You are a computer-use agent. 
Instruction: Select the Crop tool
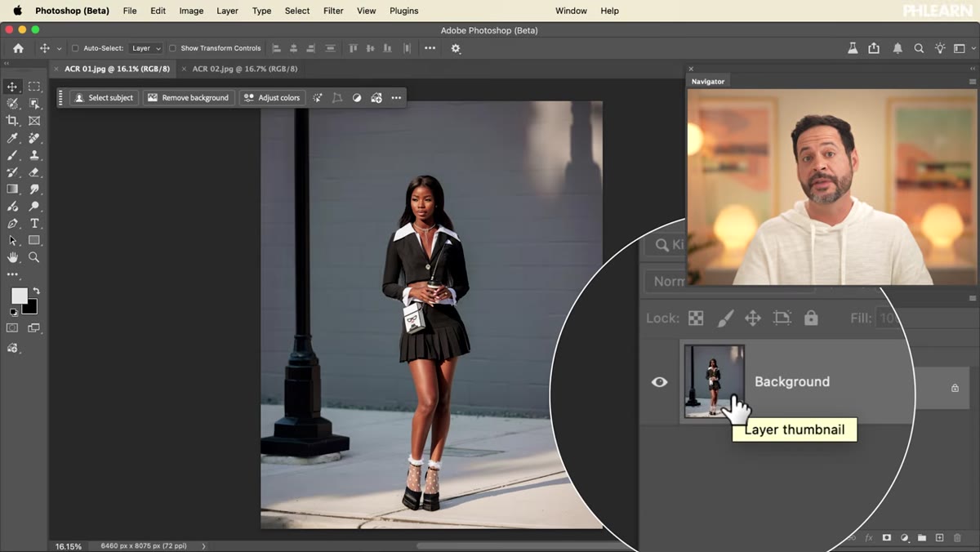[12, 121]
